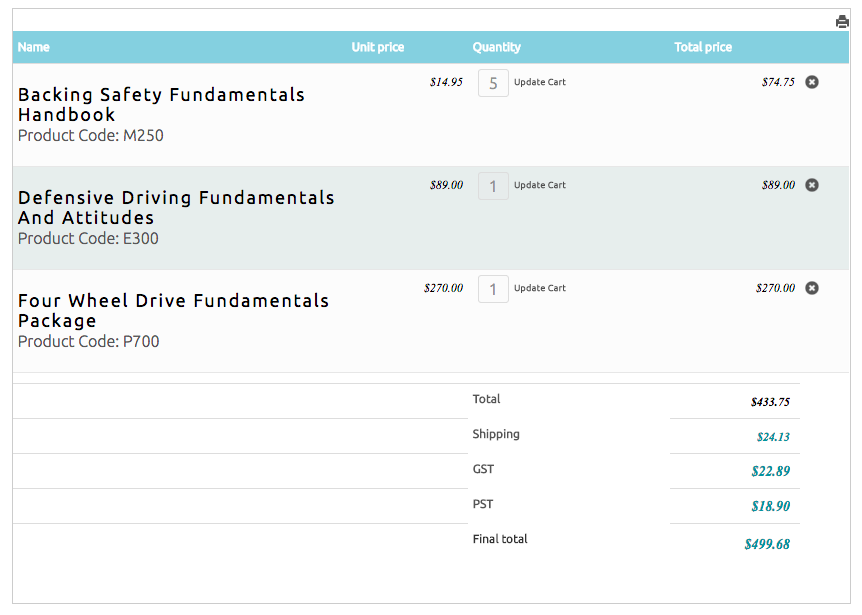Click the printer icon
862x615 pixels.
842,22
